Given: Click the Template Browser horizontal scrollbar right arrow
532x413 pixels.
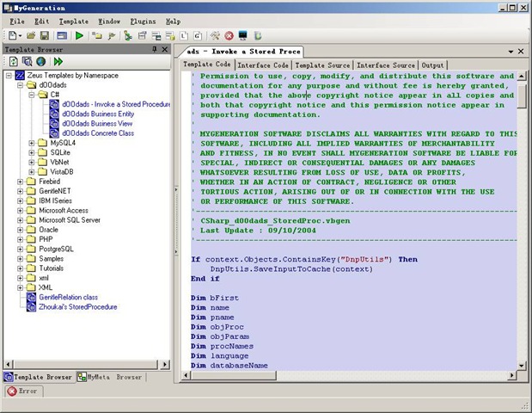Looking at the screenshot, I should tap(164, 365).
